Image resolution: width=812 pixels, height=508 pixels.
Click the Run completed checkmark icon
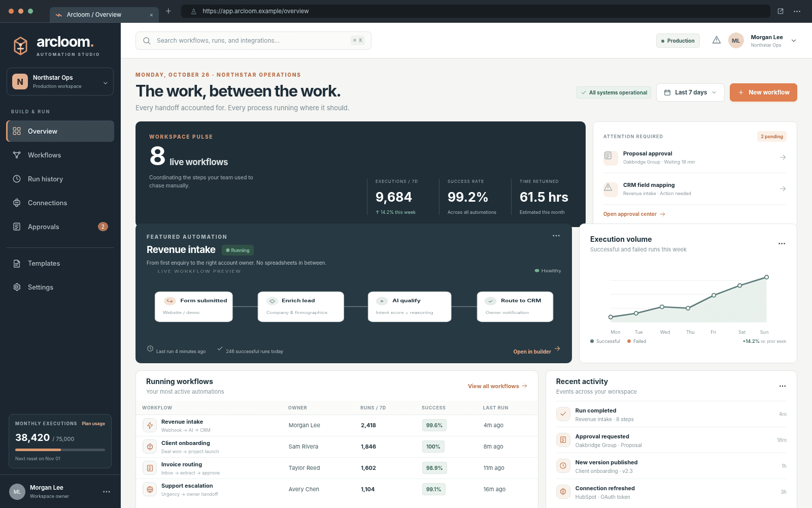click(x=563, y=414)
